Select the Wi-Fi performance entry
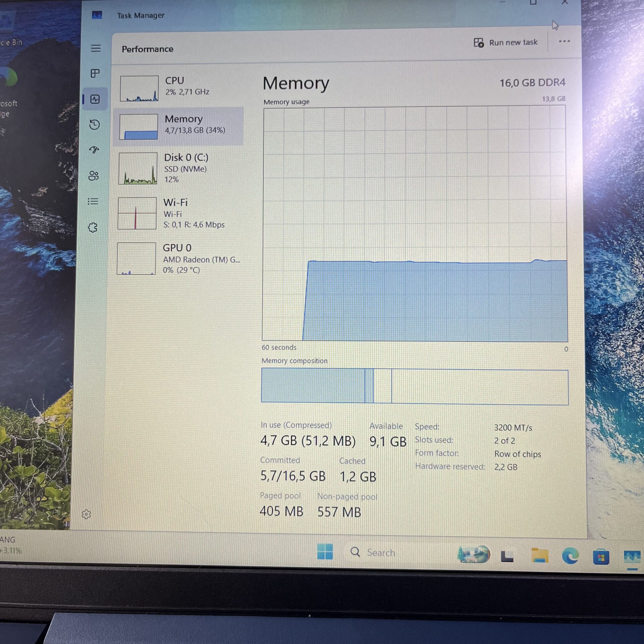Screen dimensions: 644x644 178,213
